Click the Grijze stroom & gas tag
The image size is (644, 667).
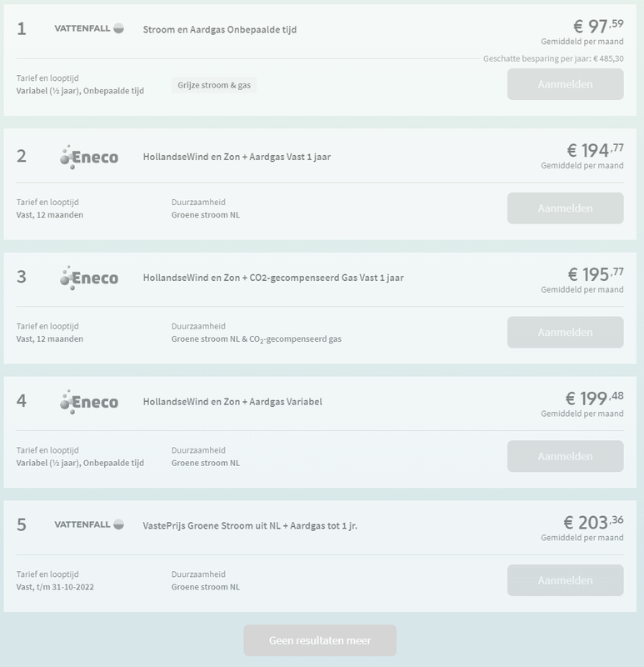(x=215, y=85)
